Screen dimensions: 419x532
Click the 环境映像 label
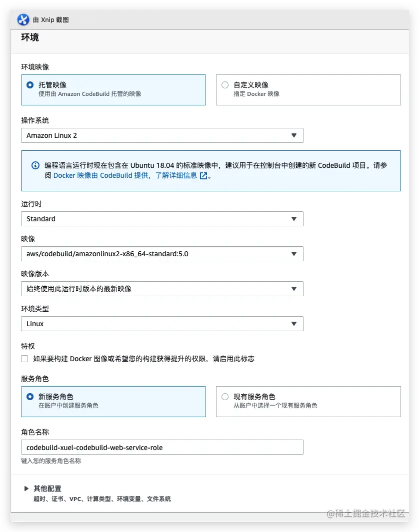coord(35,67)
